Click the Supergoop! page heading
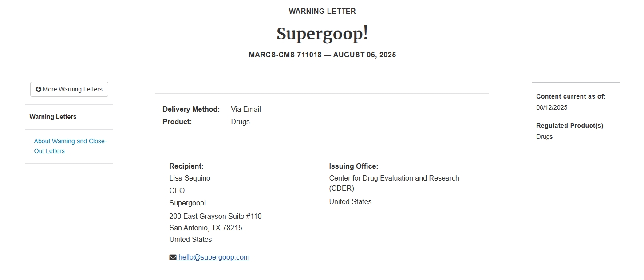Screen dimensions: 644x280 click(322, 34)
